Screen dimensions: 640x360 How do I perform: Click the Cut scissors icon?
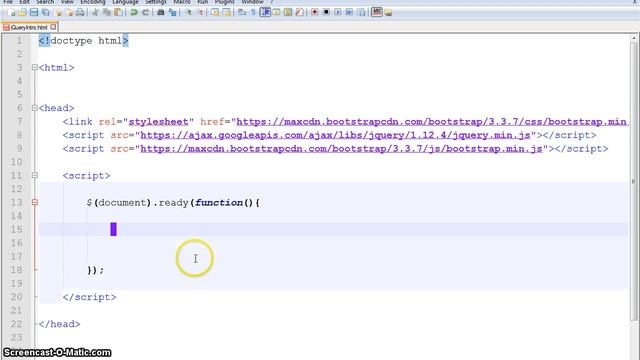coord(96,12)
